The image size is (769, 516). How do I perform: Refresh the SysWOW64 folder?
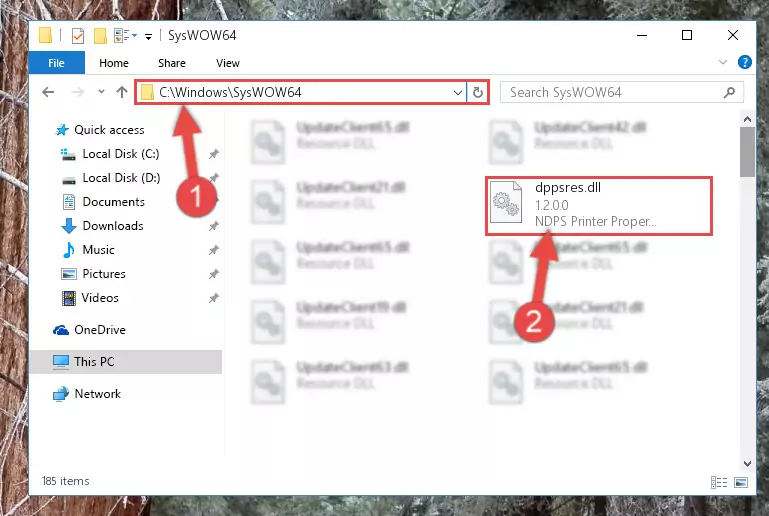478,92
